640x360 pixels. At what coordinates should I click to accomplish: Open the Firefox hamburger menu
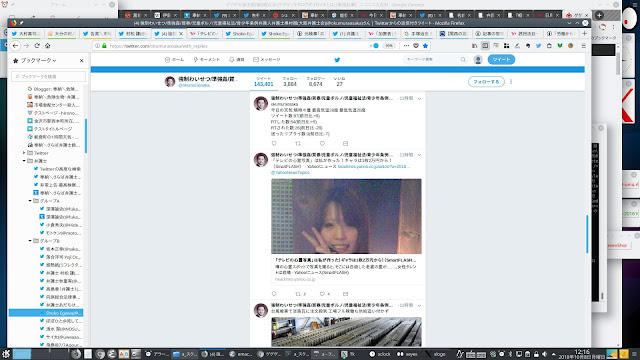(x=584, y=46)
